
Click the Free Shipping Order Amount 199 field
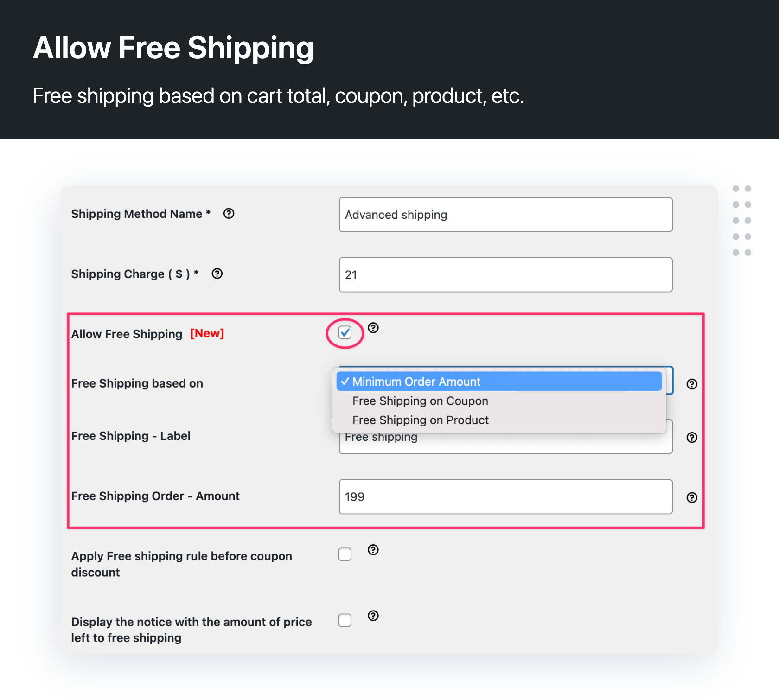pos(505,496)
